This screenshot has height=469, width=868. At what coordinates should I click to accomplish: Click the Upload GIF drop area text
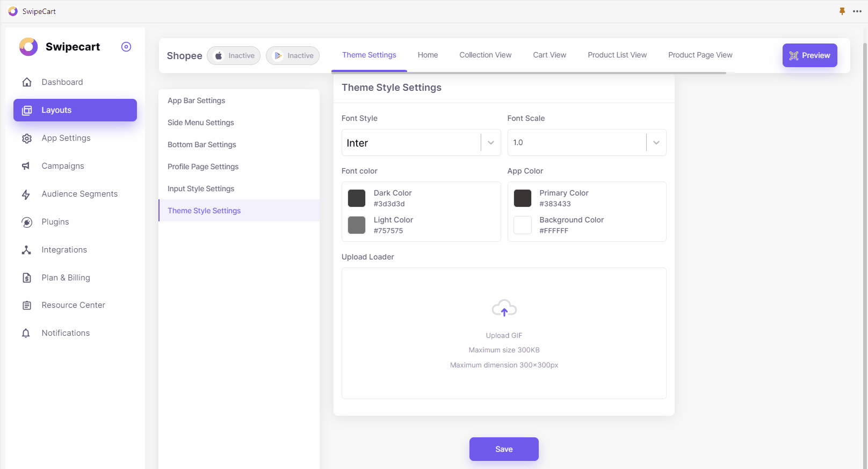coord(504,335)
